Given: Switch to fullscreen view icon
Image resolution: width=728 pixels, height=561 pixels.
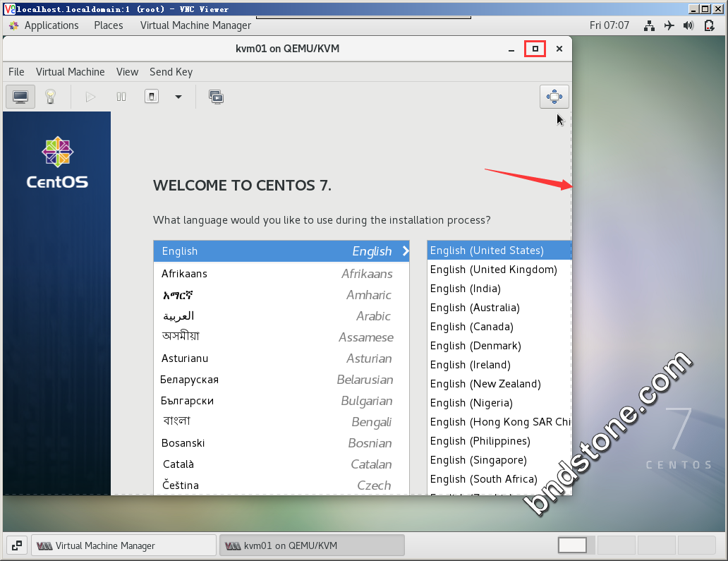Looking at the screenshot, I should pyautogui.click(x=554, y=97).
